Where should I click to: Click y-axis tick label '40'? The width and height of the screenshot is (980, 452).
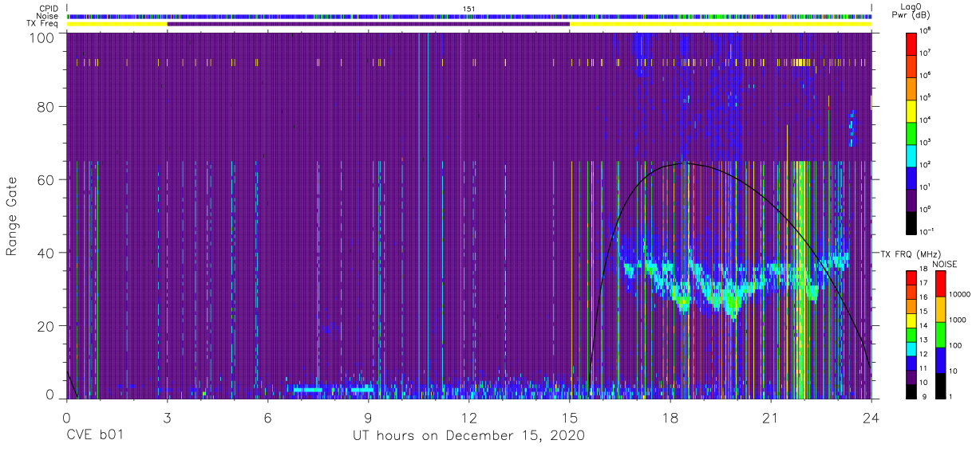[45, 253]
